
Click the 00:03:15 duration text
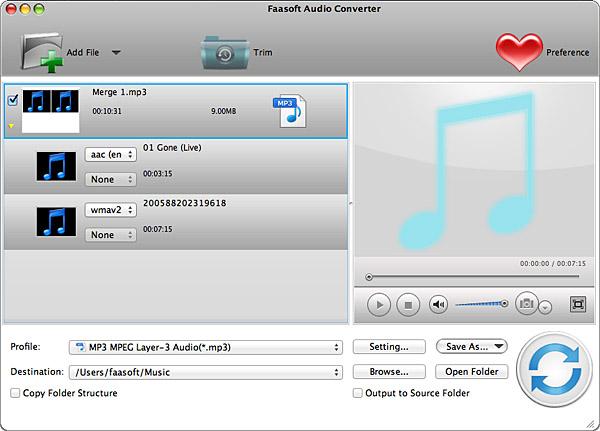pos(158,174)
